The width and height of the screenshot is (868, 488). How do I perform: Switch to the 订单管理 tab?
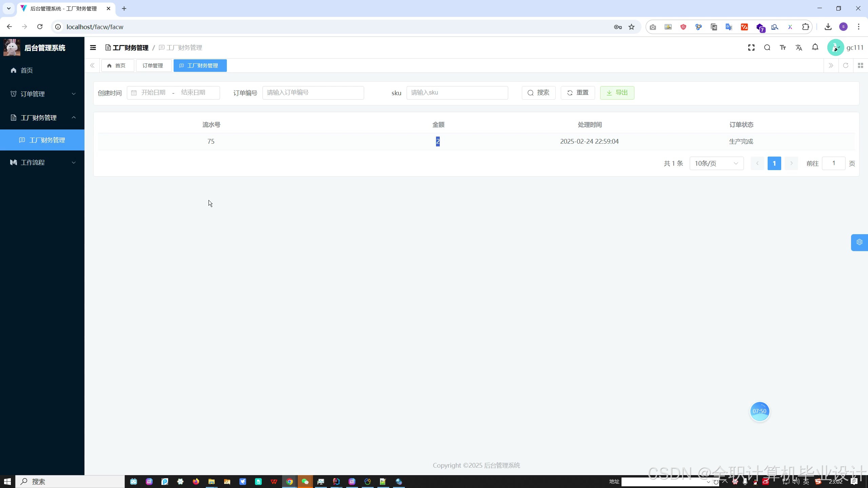153,65
